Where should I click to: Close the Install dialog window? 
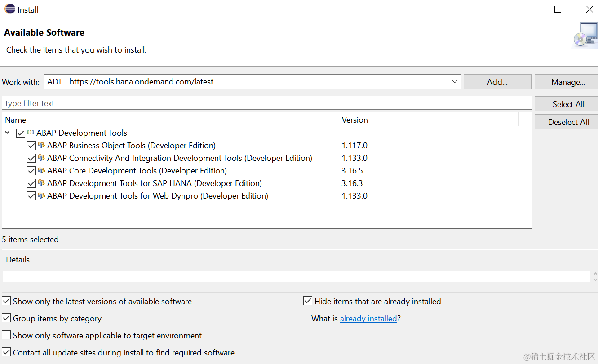(x=589, y=9)
